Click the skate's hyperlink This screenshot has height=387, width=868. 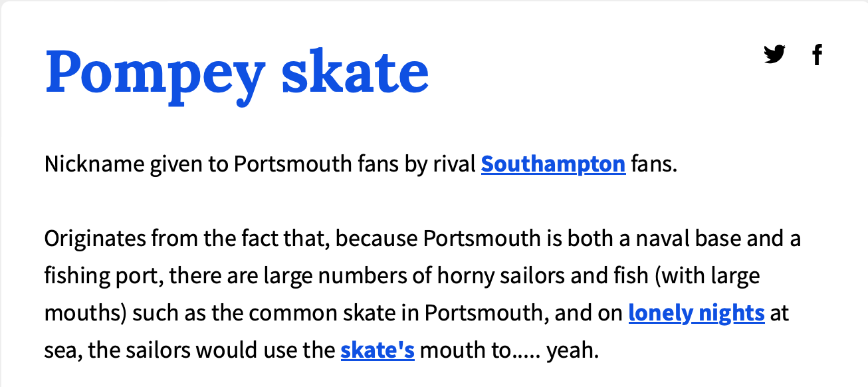pos(378,350)
